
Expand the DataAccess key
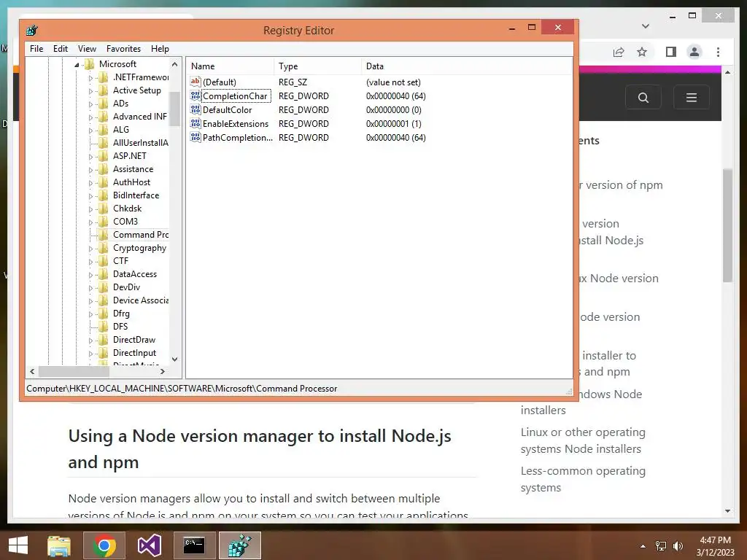click(x=90, y=274)
